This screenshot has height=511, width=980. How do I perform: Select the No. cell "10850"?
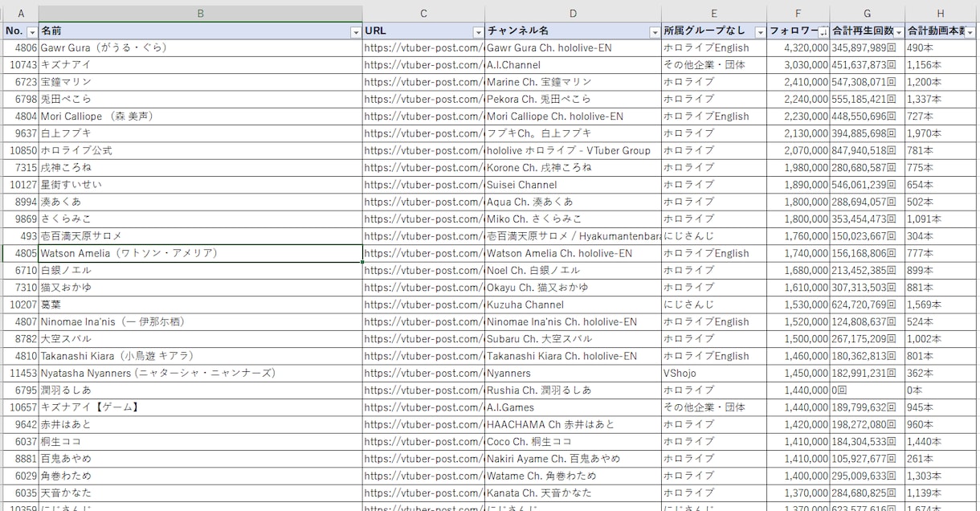coord(20,150)
